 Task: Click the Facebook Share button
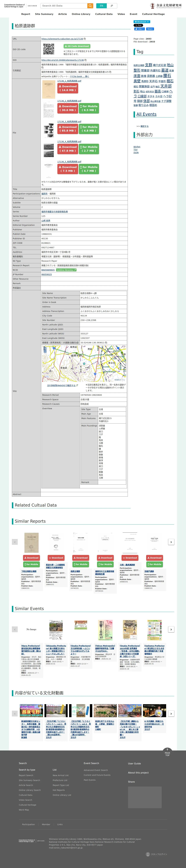150,29
